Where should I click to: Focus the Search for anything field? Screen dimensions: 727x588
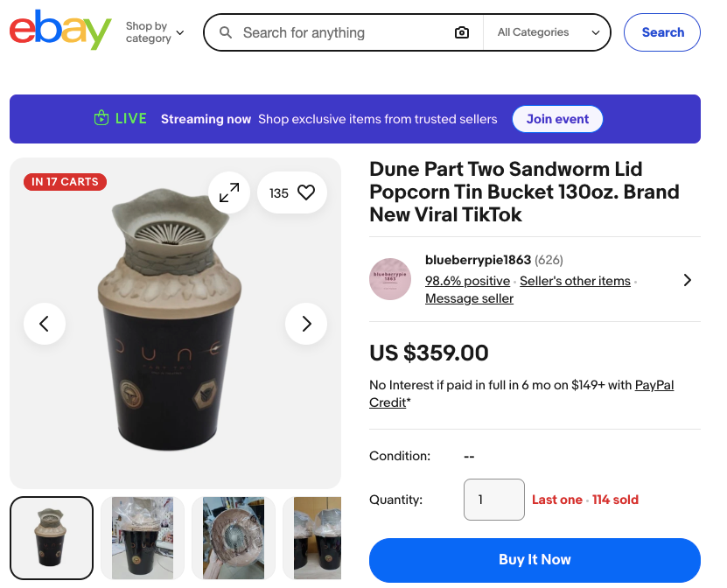[341, 33]
